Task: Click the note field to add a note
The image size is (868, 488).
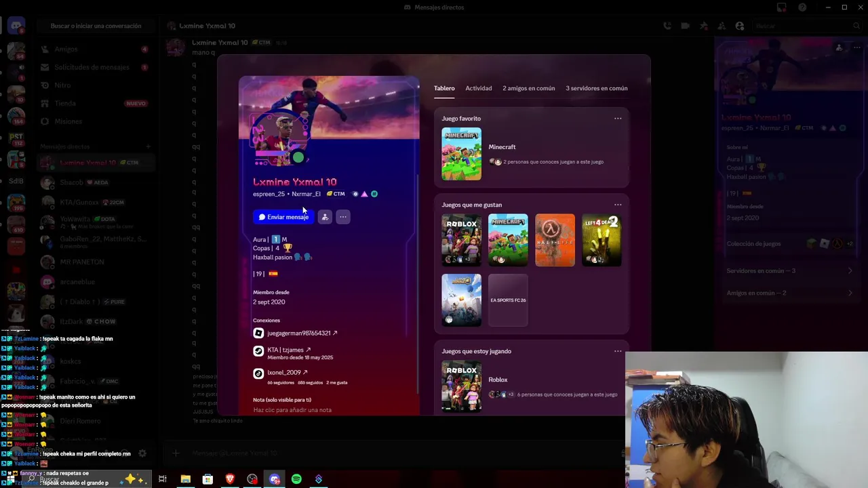Action: (x=292, y=410)
